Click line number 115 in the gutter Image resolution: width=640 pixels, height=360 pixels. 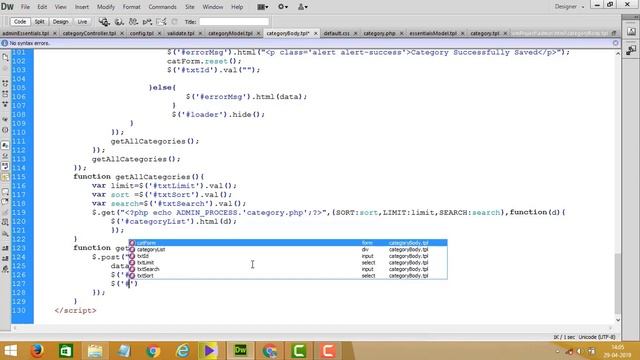(19, 177)
